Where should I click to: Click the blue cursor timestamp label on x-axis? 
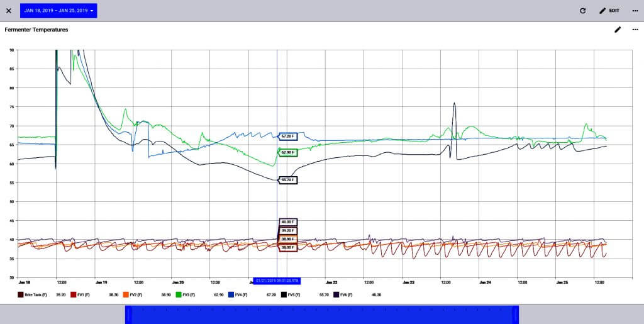point(277,281)
